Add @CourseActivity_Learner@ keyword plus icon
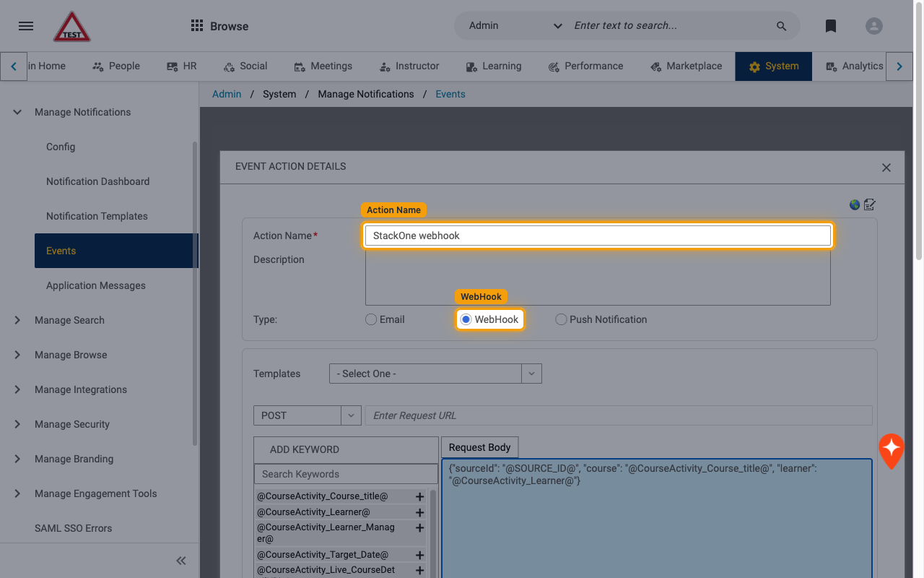This screenshot has width=924, height=578. tap(419, 512)
